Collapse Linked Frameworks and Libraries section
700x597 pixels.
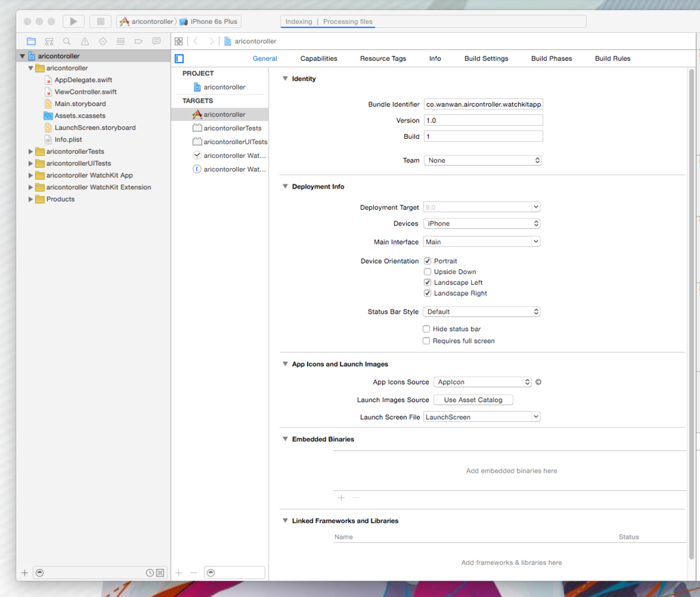coord(285,520)
